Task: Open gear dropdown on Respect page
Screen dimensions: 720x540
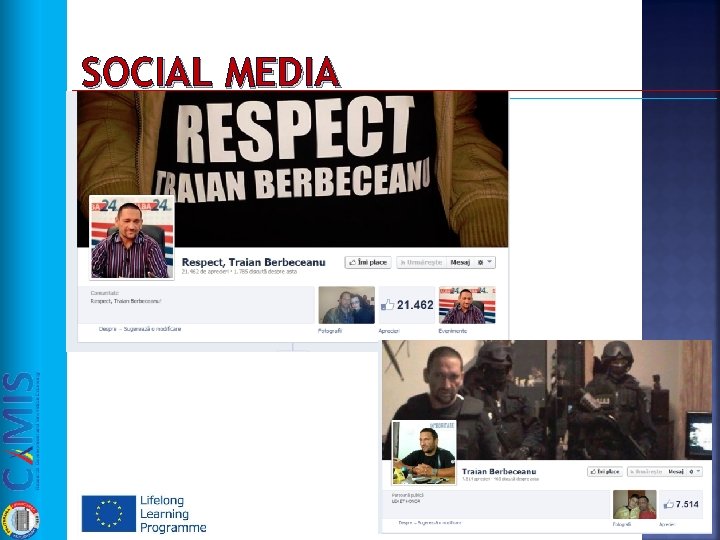Action: point(484,262)
